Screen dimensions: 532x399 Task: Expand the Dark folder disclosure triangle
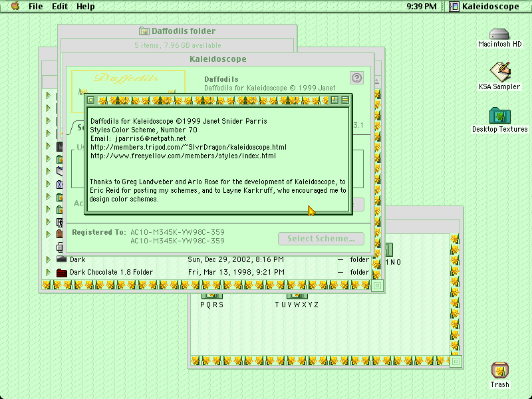click(49, 259)
